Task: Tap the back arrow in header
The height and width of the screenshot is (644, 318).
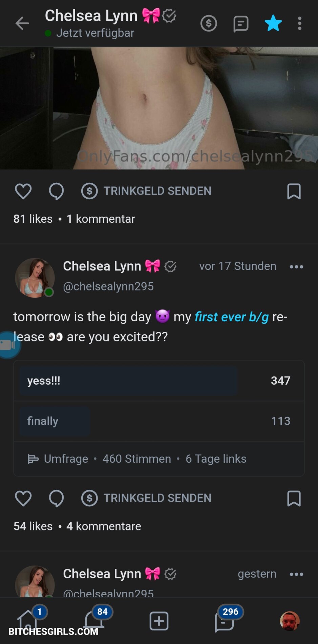Action: pyautogui.click(x=22, y=23)
